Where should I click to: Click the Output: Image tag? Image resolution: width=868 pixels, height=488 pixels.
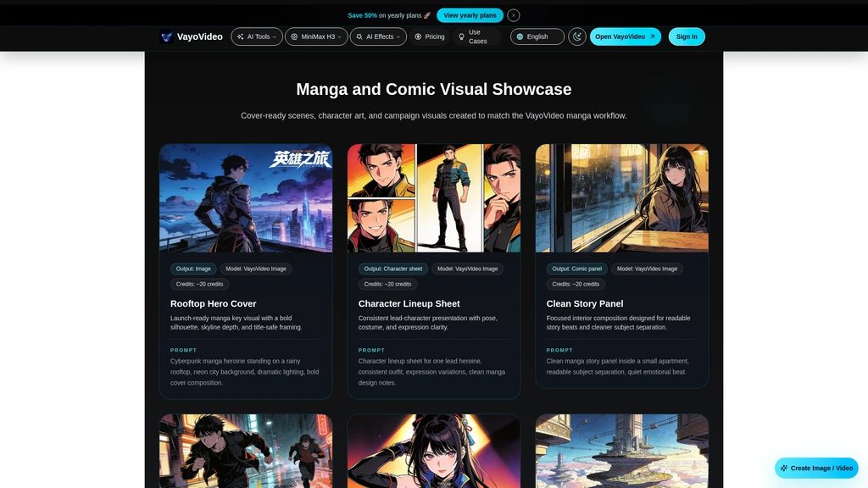[x=193, y=269]
